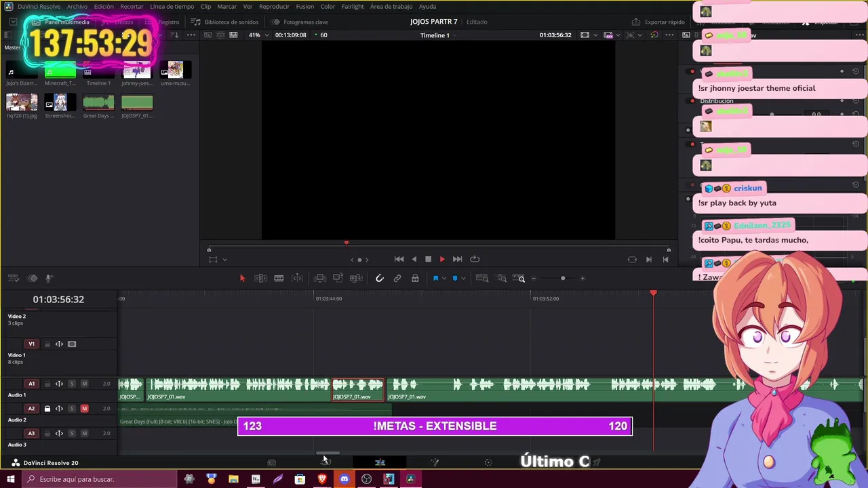Open the Timeline 1 name dropdown

pos(438,35)
